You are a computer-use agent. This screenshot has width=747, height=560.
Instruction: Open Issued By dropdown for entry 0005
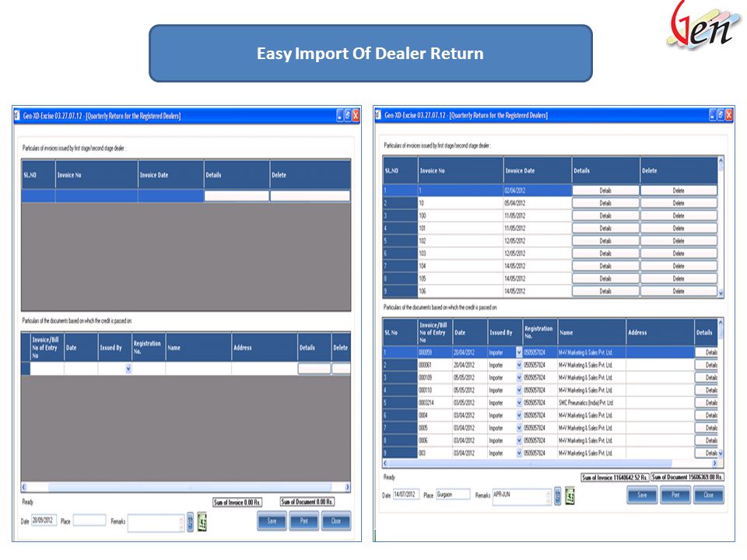point(519,428)
